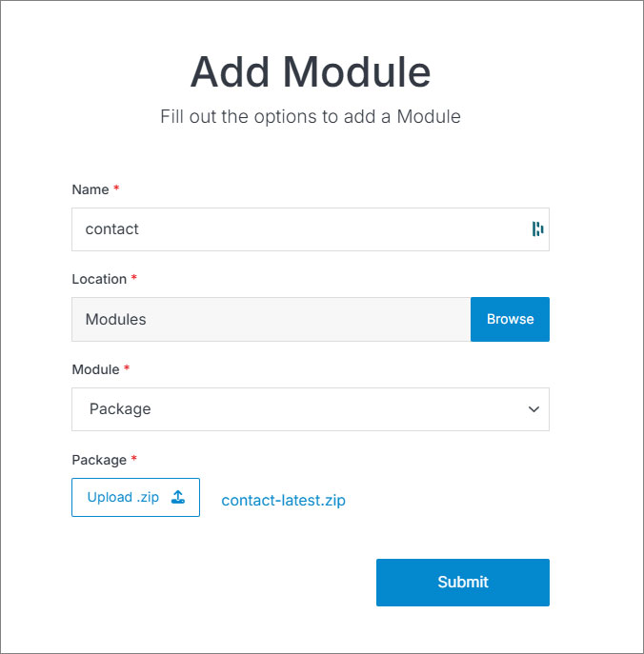
Task: Click the upload arrow icon
Action: click(177, 497)
